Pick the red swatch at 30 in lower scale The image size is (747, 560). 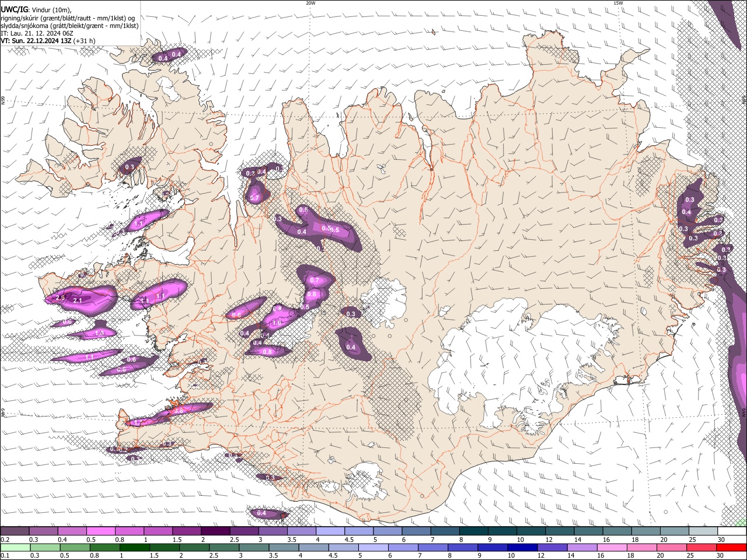(731, 548)
